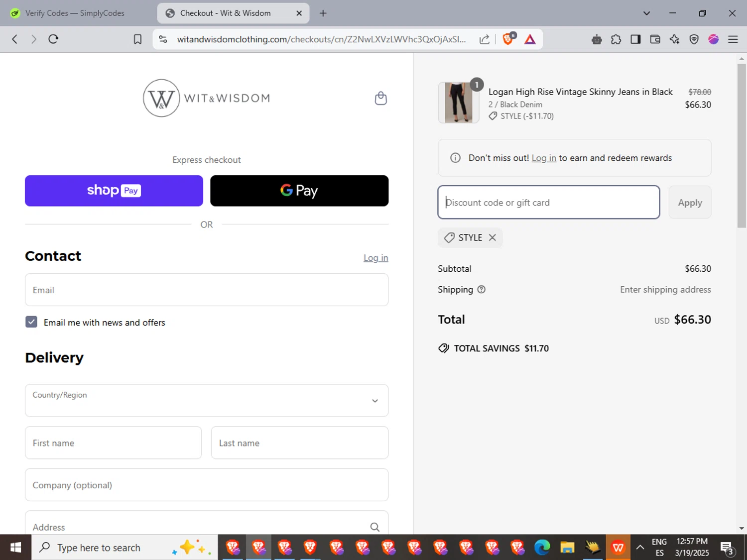Image resolution: width=747 pixels, height=560 pixels.
Task: Pay with the Shop Pay button
Action: click(x=114, y=191)
